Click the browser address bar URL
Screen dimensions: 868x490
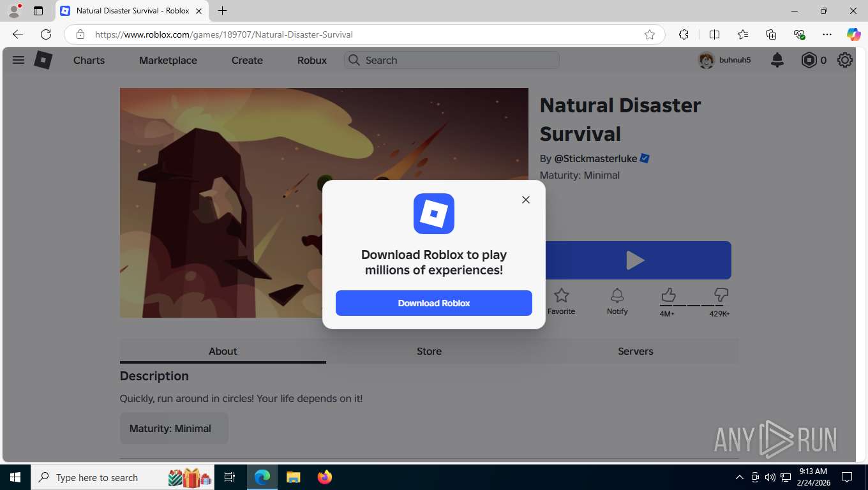pyautogui.click(x=224, y=34)
